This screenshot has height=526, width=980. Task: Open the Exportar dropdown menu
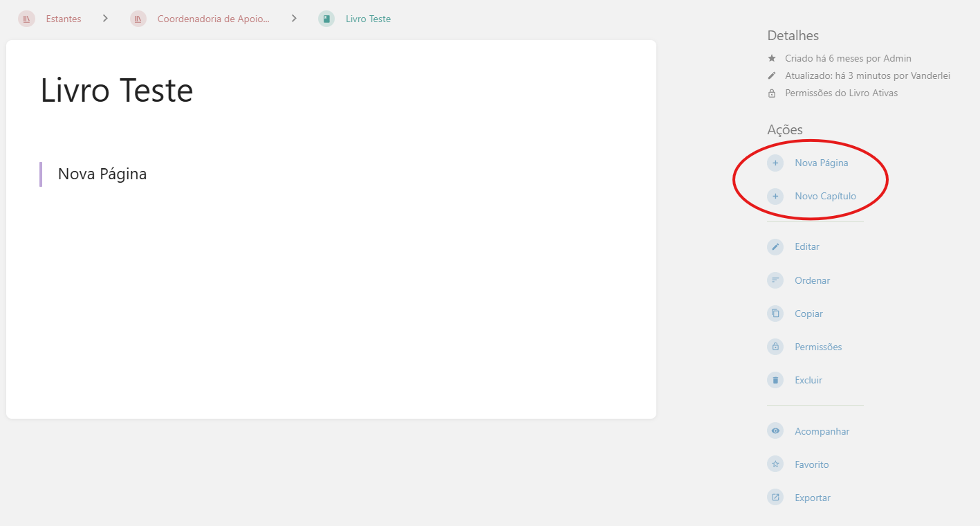click(812, 498)
